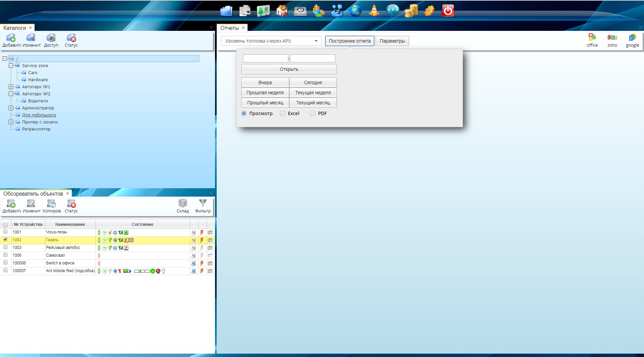Click Копиров icon in object browser

(51, 206)
